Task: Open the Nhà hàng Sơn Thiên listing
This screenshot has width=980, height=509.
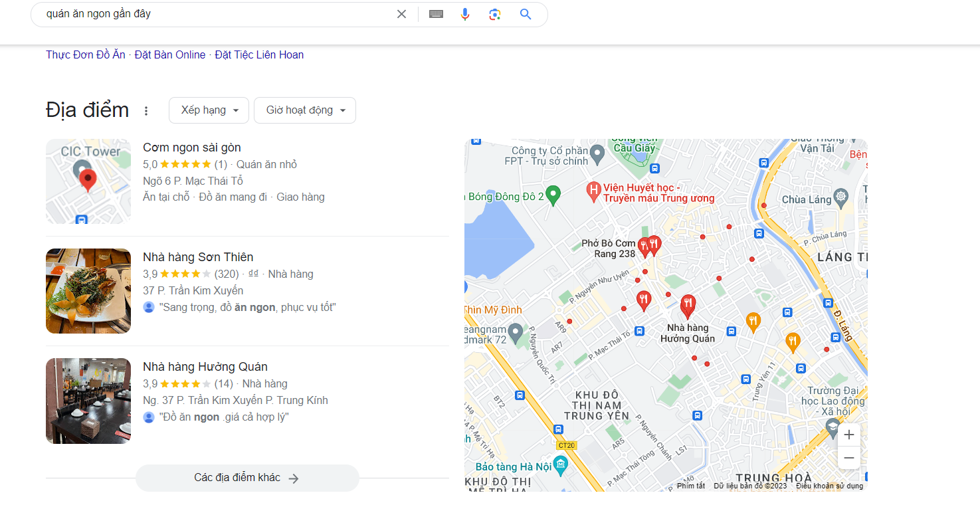Action: tap(198, 257)
